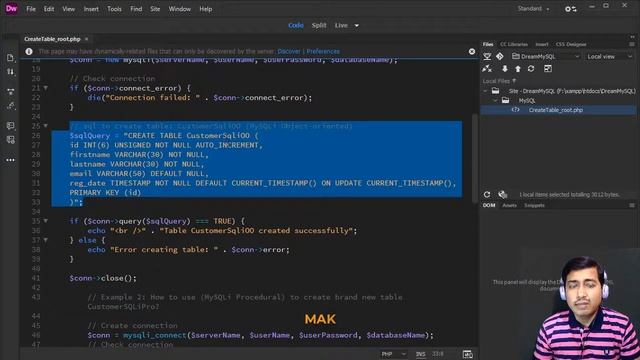Click the Dreamweaver Dw logo icon
The image size is (640, 360).
(x=11, y=8)
